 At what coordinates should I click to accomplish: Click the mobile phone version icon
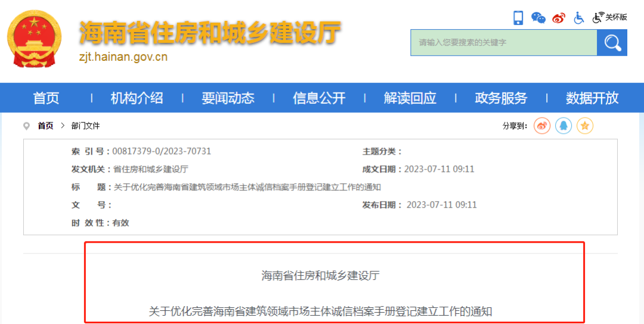coord(518,18)
